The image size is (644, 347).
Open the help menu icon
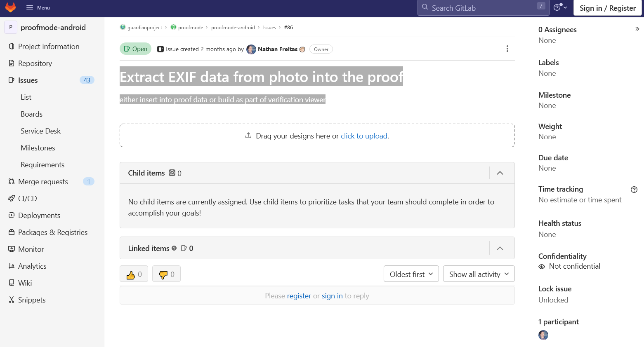(x=560, y=7)
